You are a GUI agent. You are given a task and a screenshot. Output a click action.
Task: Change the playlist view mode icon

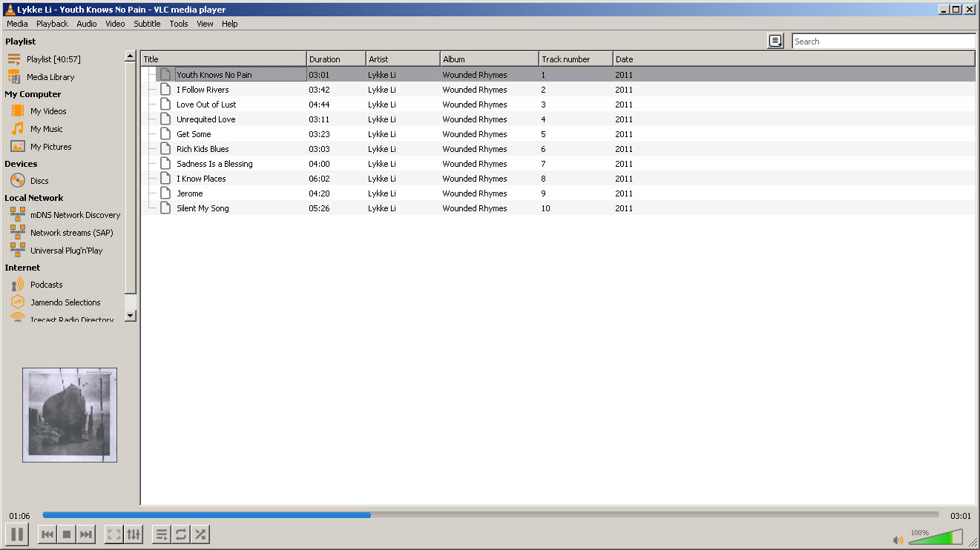click(x=776, y=42)
